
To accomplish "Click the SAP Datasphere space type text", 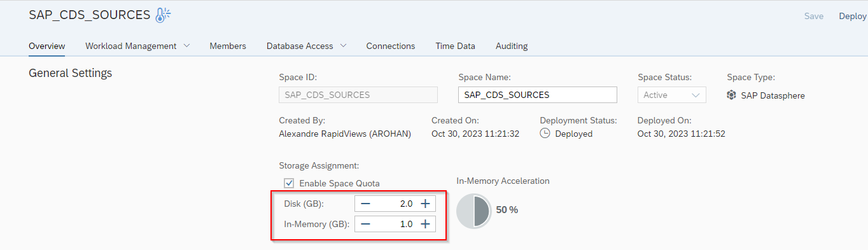I will click(x=773, y=95).
